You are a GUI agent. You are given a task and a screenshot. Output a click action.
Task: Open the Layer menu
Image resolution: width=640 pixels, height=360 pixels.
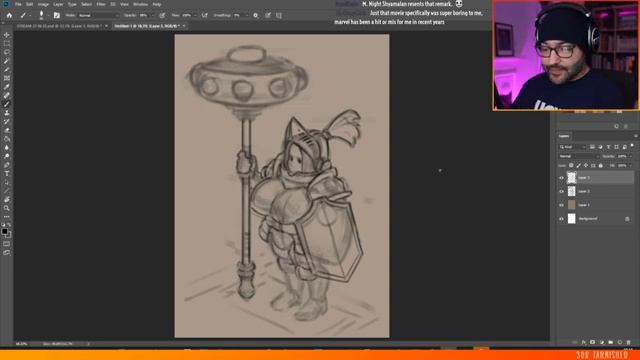[58, 4]
